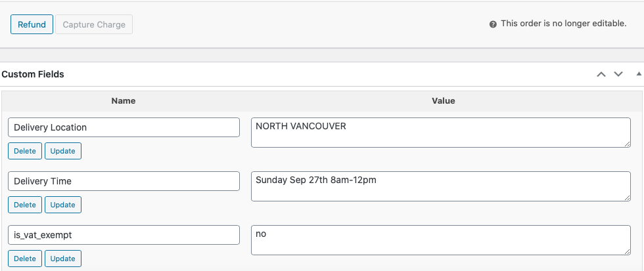Click the Sunday Sep 27th value textarea
644x271 pixels.
click(440, 186)
